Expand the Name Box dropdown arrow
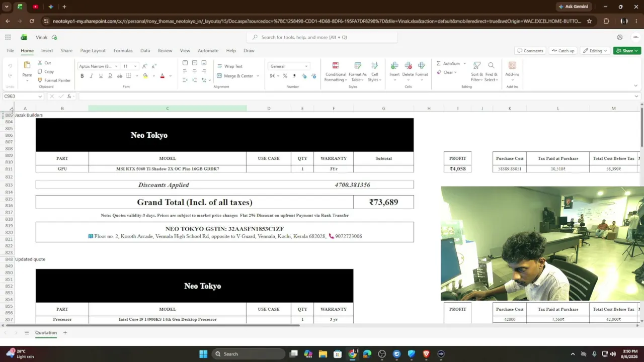Viewport: 644px width, 362px height. (40, 96)
